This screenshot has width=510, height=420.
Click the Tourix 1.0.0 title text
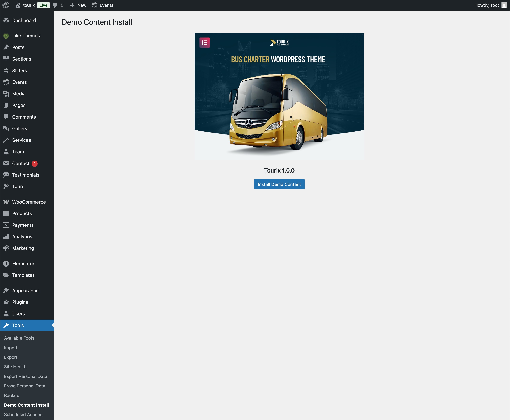[x=279, y=171]
